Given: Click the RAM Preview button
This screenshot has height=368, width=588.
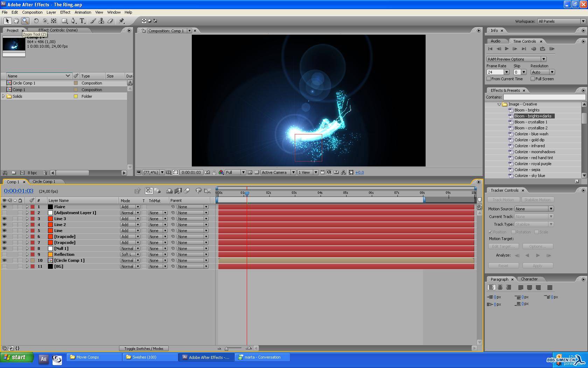Looking at the screenshot, I should (552, 49).
